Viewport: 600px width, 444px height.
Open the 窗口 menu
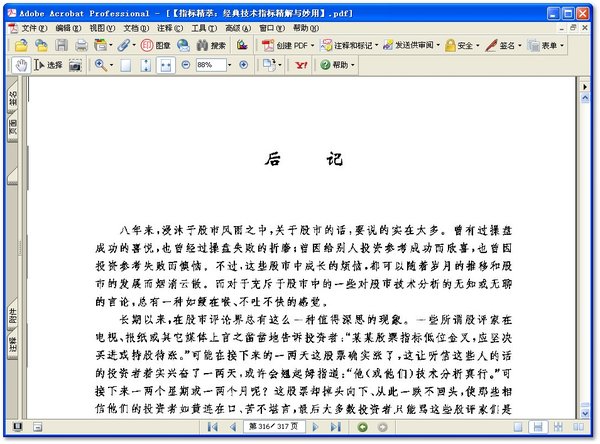(x=272, y=28)
